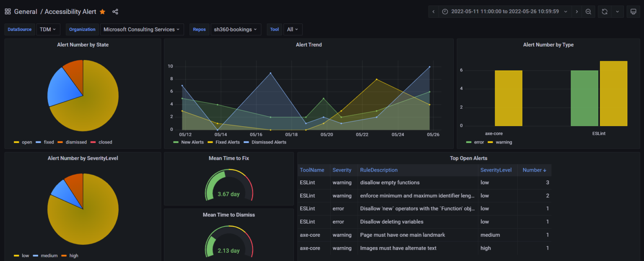
Task: Expand the Microsoft Consulting Services organization dropdown
Action: [x=142, y=29]
